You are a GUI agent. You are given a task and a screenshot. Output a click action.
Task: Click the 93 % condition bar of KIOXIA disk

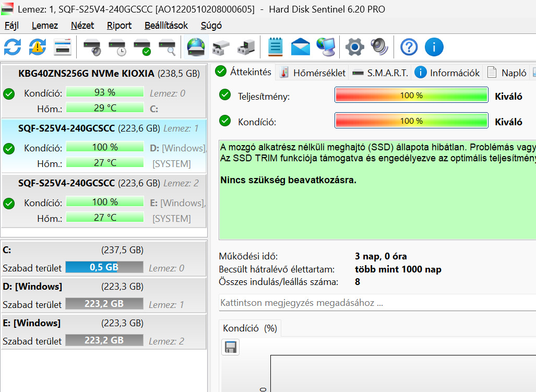104,92
